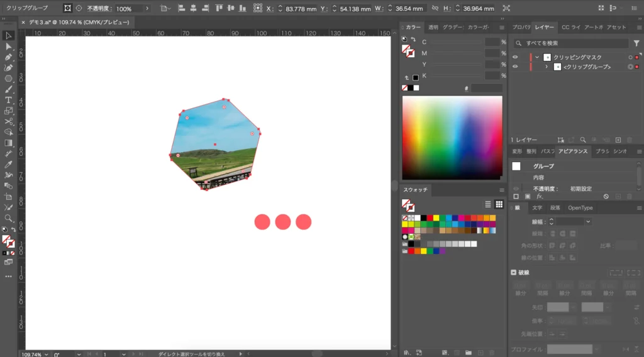Select the Eyedropper tool
Viewport: 644px width, 357px height.
pyautogui.click(x=9, y=164)
